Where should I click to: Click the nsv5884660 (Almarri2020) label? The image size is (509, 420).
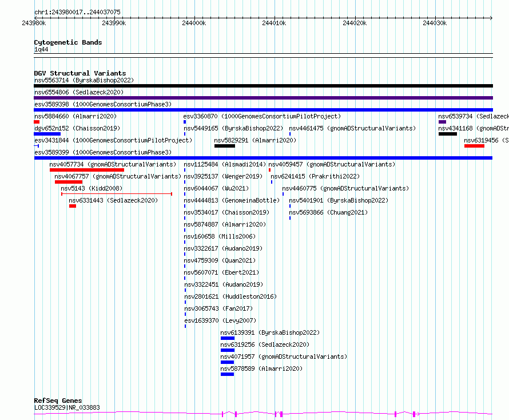tap(75, 116)
